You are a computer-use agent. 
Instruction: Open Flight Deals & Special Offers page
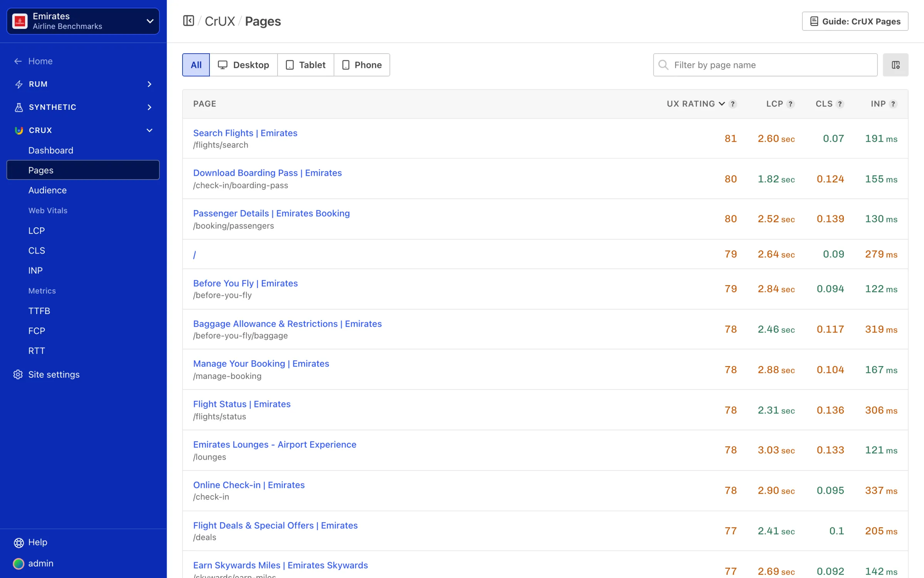(276, 526)
